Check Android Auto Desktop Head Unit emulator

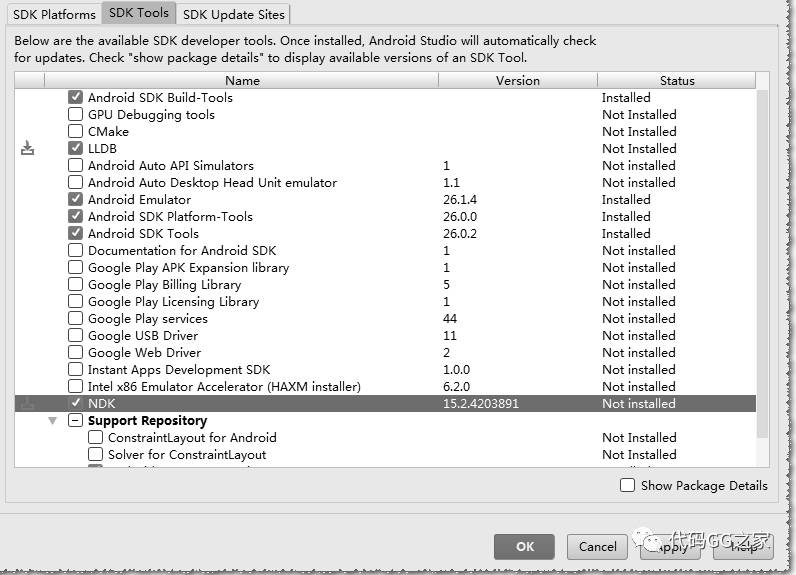[75, 182]
